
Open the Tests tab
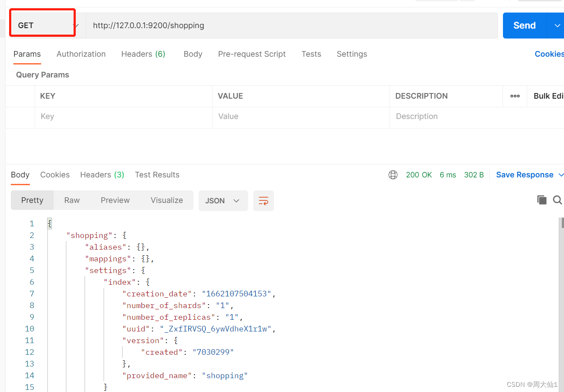(311, 54)
